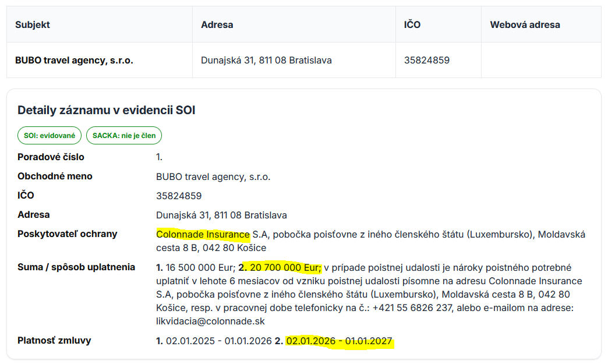
Task: Click the 'Platnosť zmluvy' label
Action: click(x=54, y=340)
